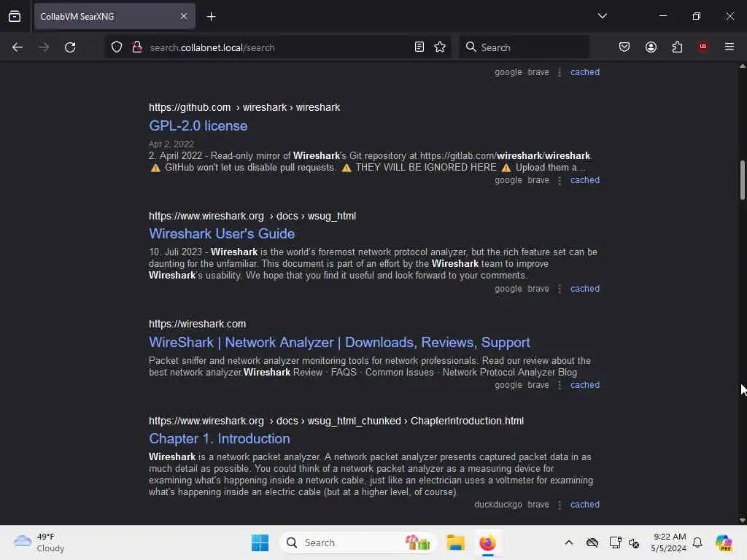747x560 pixels.
Task: Click the github.com wireshark URL text
Action: [x=244, y=108]
